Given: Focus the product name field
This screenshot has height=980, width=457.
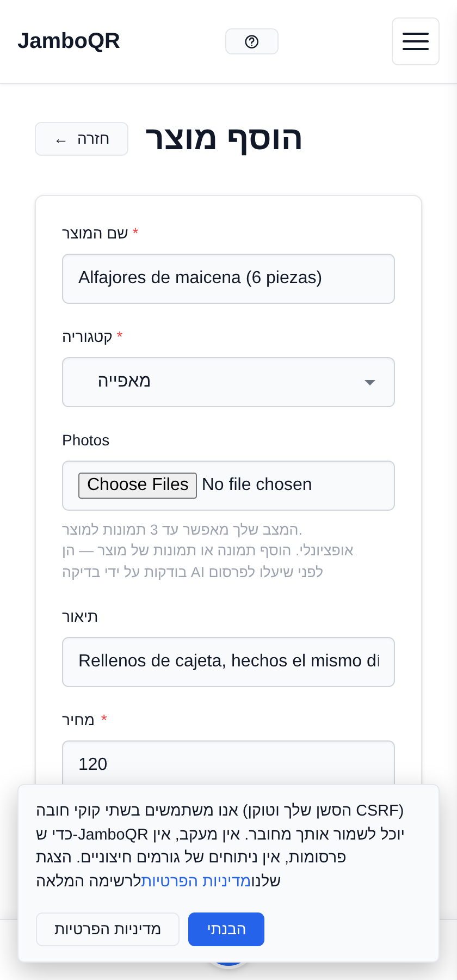Looking at the screenshot, I should pos(228,279).
